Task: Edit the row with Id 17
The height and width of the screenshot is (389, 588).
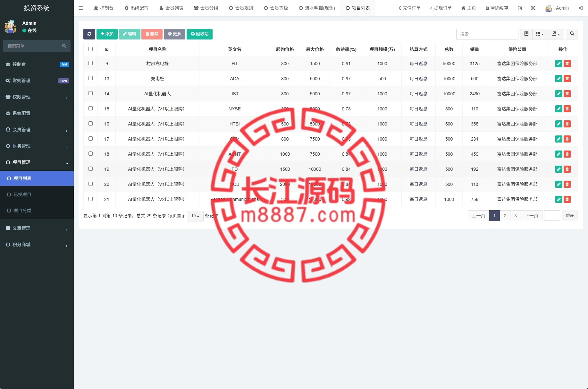Action: point(559,139)
